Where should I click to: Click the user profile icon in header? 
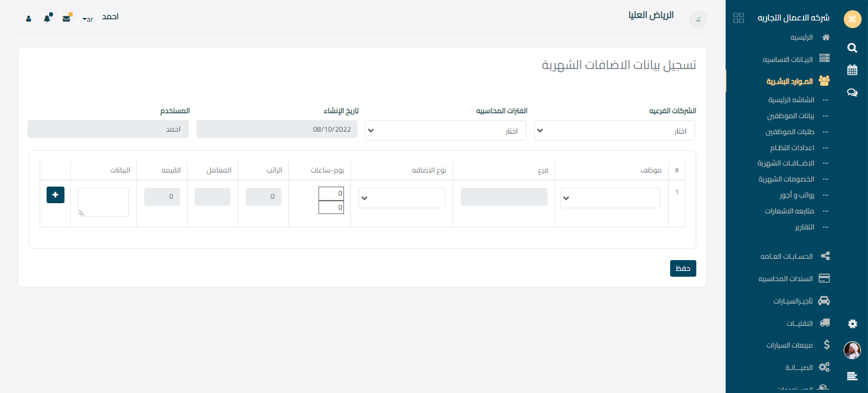tap(29, 19)
